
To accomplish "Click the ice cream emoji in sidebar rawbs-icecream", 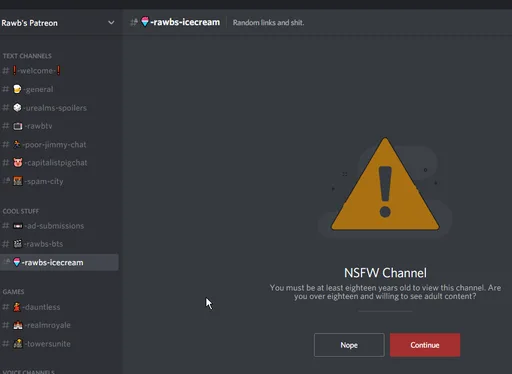I will (17, 262).
